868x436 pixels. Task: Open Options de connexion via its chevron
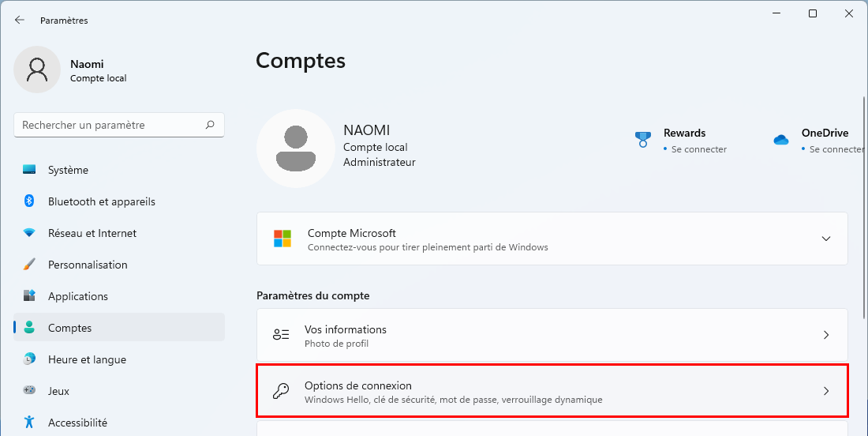(x=826, y=391)
